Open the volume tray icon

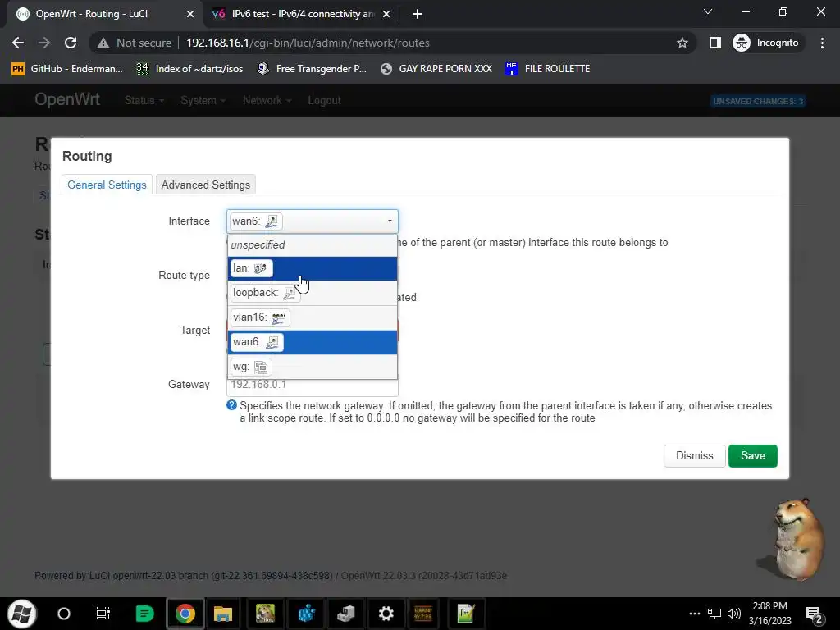733,614
